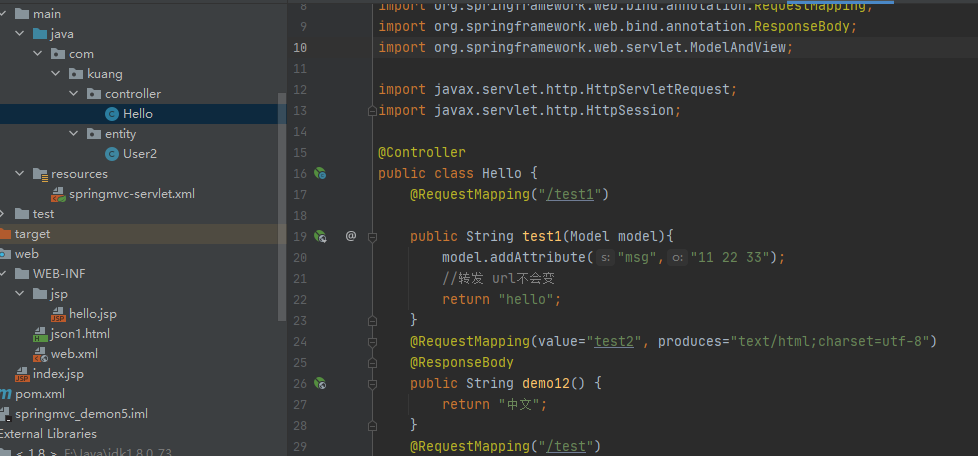Collapse the jsp folder chevron
The height and width of the screenshot is (456, 978).
point(20,293)
